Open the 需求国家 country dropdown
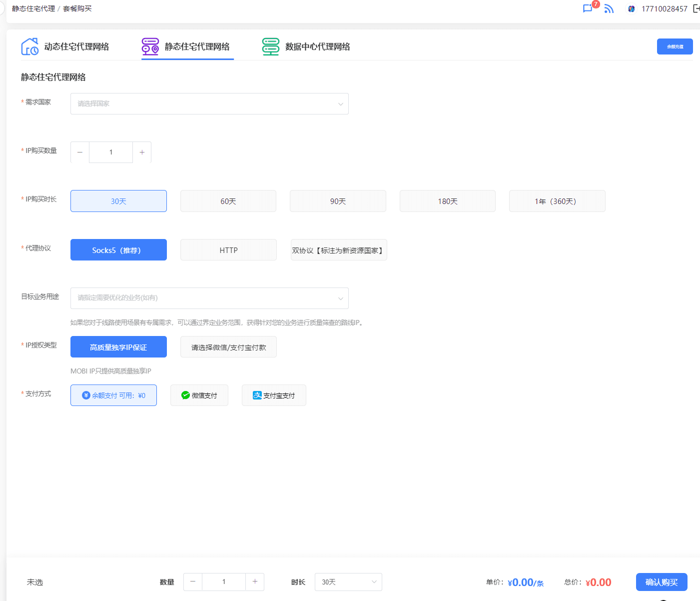Viewport: 700px width, 601px height. pyautogui.click(x=209, y=103)
